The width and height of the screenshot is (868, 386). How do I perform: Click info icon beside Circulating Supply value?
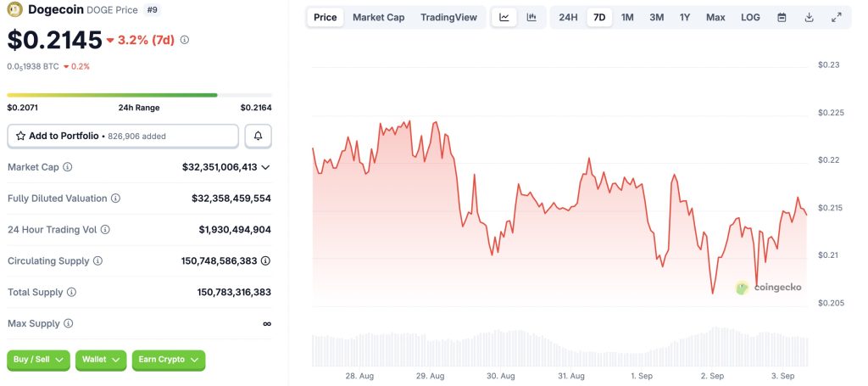(266, 260)
